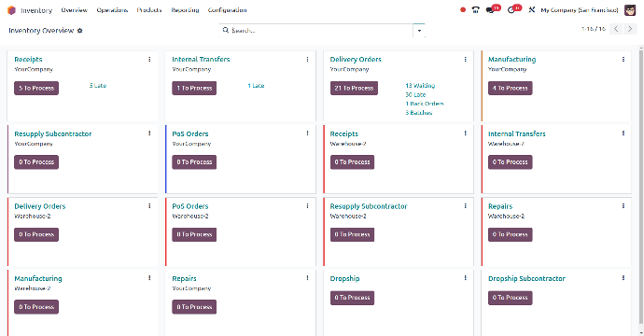Viewport: 644px width, 336px height.
Task: Click into the Search input field
Action: (x=320, y=31)
